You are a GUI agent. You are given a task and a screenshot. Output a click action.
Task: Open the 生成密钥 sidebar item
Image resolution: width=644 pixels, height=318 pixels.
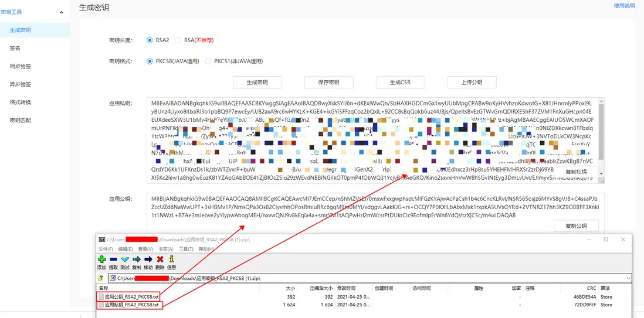point(35,30)
